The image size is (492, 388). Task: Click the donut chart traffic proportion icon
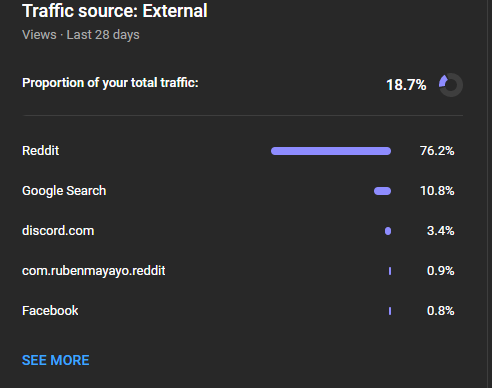click(451, 85)
